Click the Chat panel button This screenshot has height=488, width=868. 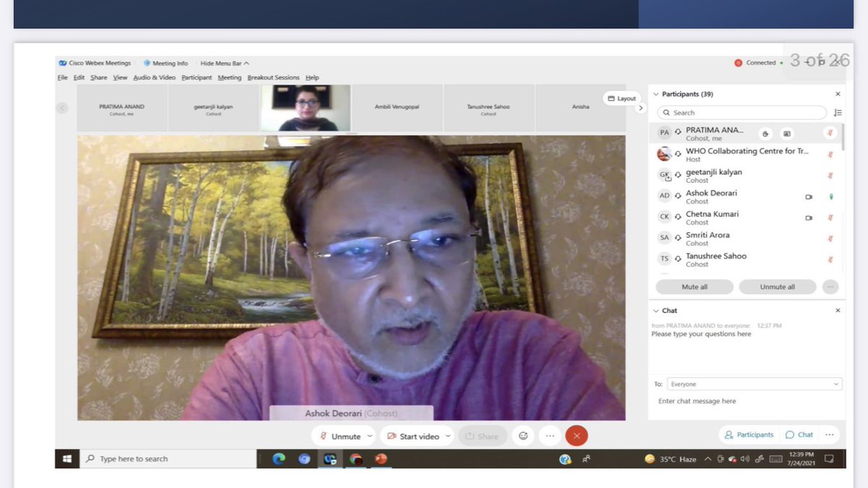[x=799, y=435]
